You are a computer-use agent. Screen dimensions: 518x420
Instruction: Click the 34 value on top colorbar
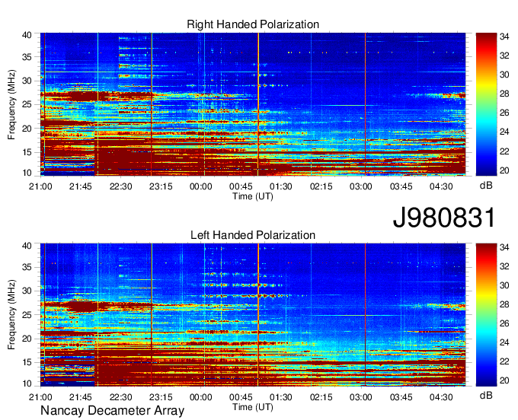504,37
